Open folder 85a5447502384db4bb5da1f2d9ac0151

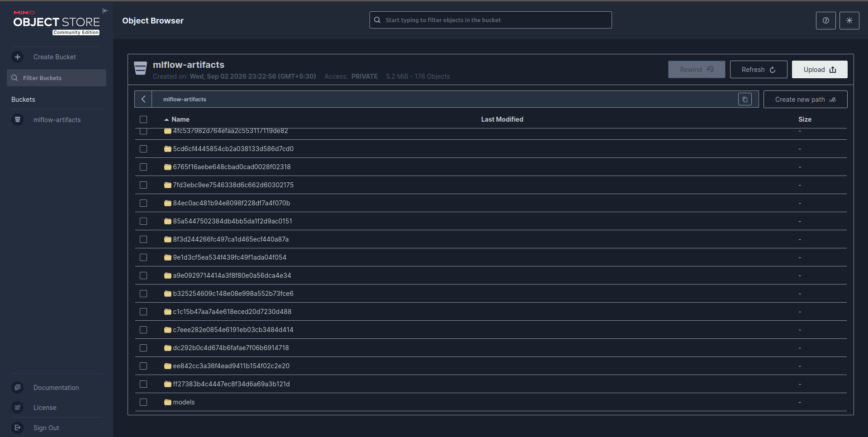232,221
